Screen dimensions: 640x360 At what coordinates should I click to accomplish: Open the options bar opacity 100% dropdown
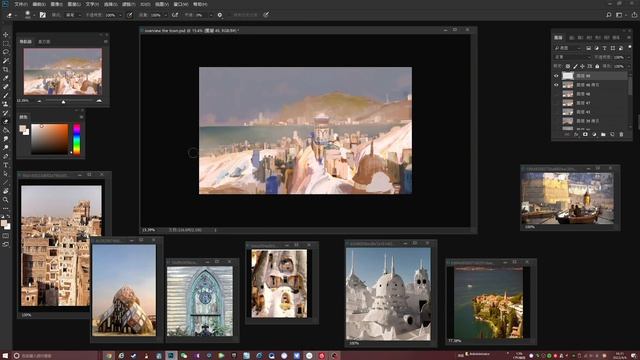(121, 15)
